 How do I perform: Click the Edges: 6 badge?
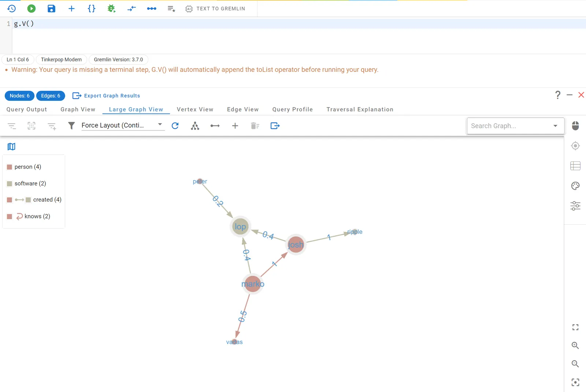pos(51,96)
